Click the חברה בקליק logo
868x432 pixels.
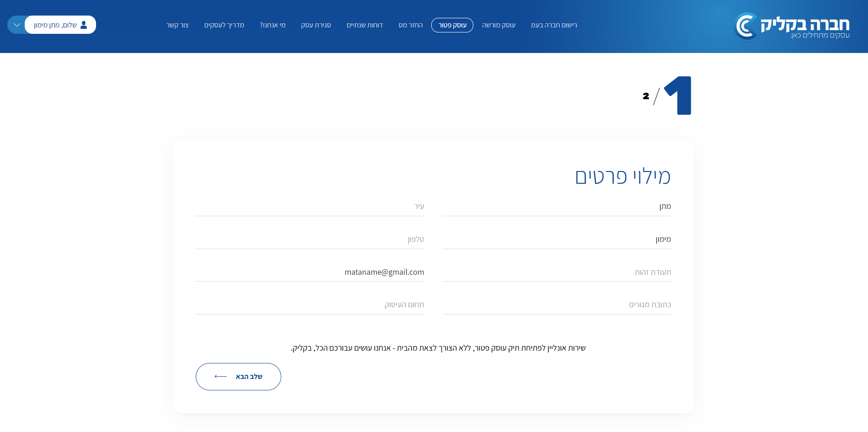tap(792, 26)
